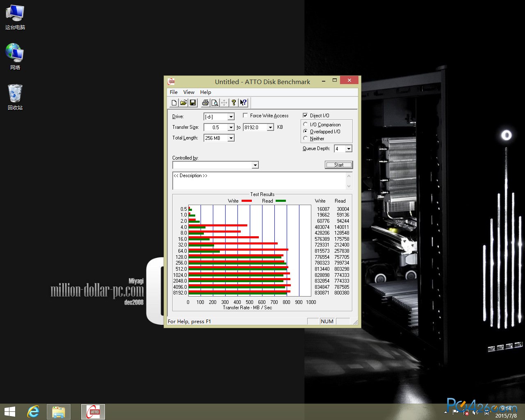Select the Overlapped I/O radio button

coord(305,131)
